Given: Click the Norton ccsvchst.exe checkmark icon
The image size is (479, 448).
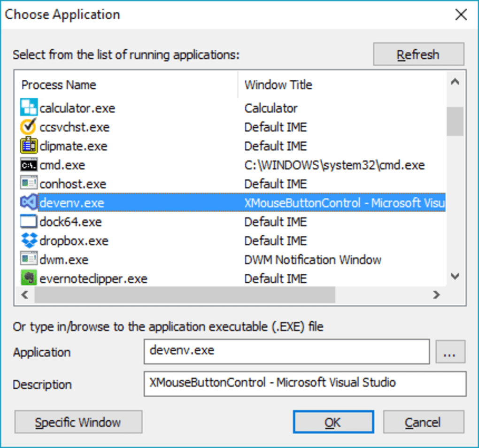Looking at the screenshot, I should 28,126.
